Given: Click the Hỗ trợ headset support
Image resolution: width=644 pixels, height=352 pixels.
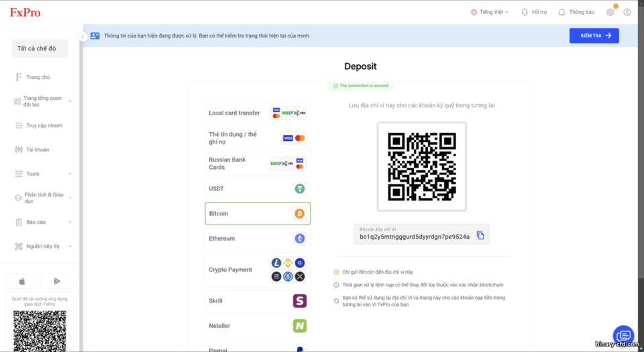Looking at the screenshot, I should [x=533, y=12].
